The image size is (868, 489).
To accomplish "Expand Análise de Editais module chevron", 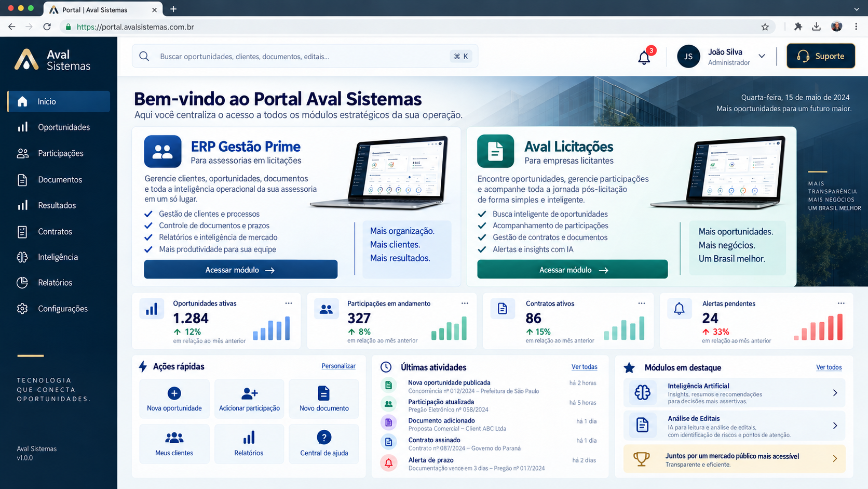I will pyautogui.click(x=835, y=426).
